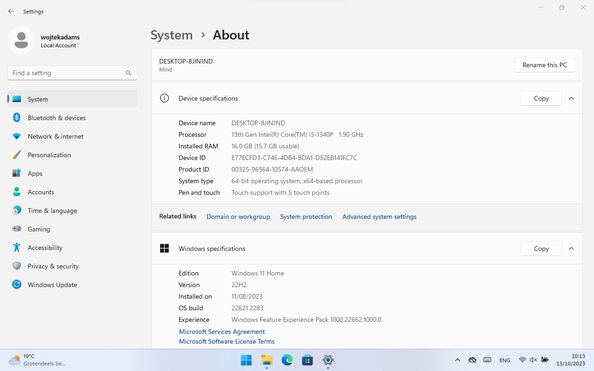Open the Domain or workgroup link

[238, 217]
